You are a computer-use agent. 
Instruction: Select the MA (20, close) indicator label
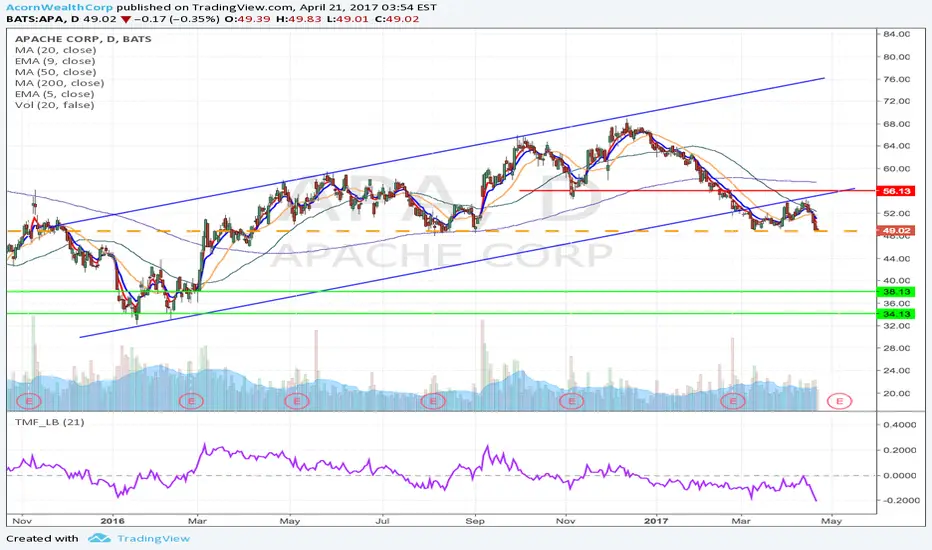(55, 50)
